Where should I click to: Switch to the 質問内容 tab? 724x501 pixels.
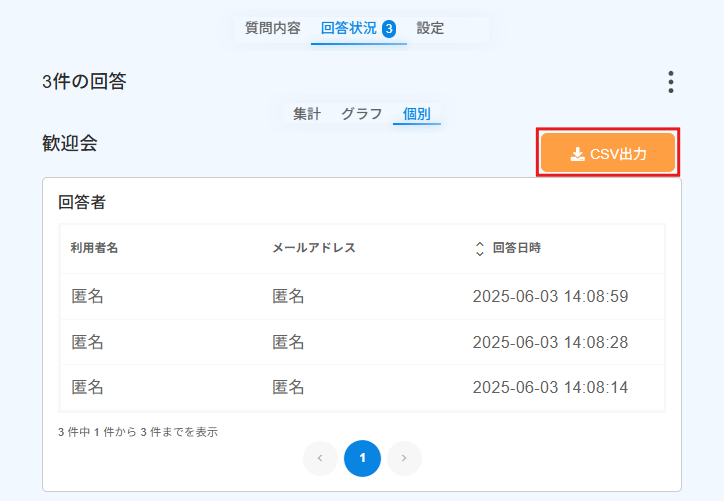point(272,28)
